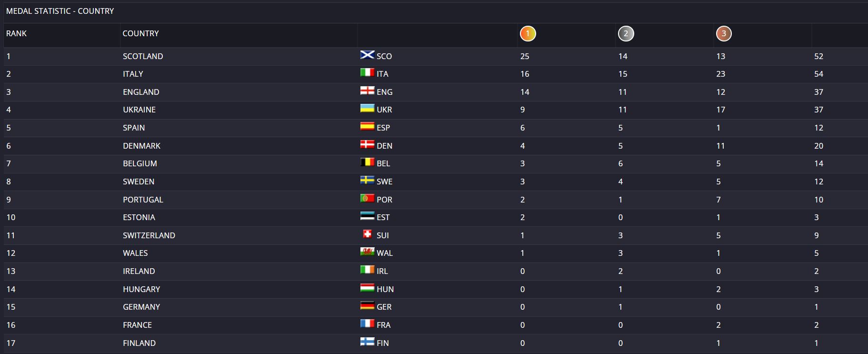Viewport: 868px width, 354px height.
Task: Click the Scotland flag icon
Action: [x=367, y=55]
